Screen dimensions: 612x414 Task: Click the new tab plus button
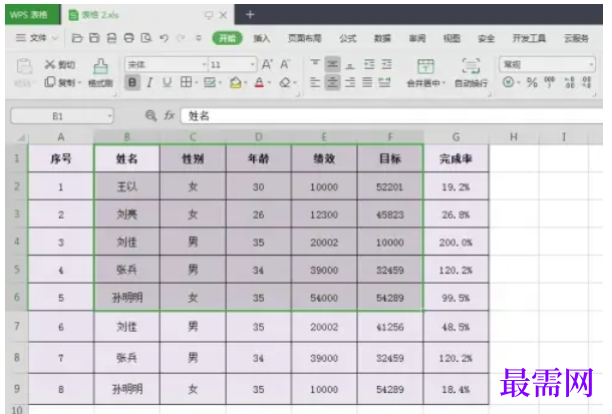[250, 14]
